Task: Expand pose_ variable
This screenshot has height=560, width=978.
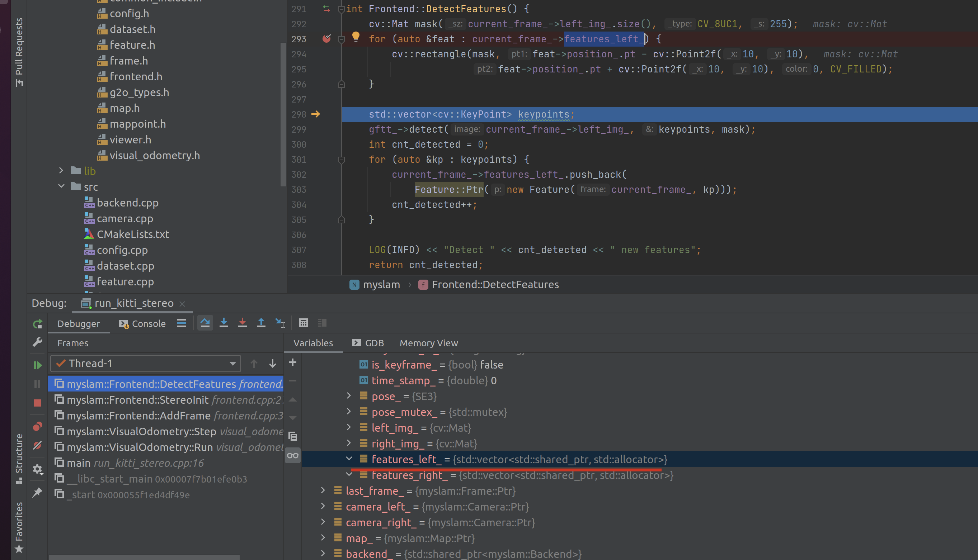Action: (349, 396)
